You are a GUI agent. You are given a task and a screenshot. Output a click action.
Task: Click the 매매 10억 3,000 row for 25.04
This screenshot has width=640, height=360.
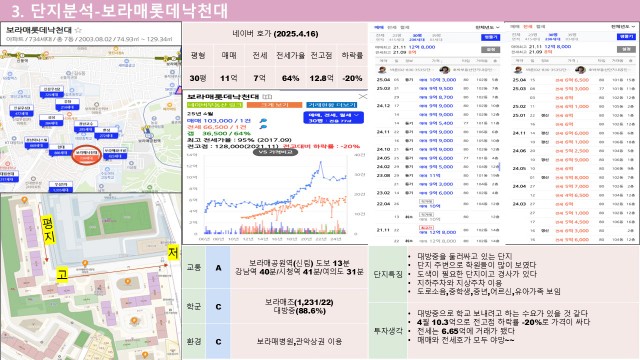[x=438, y=80]
